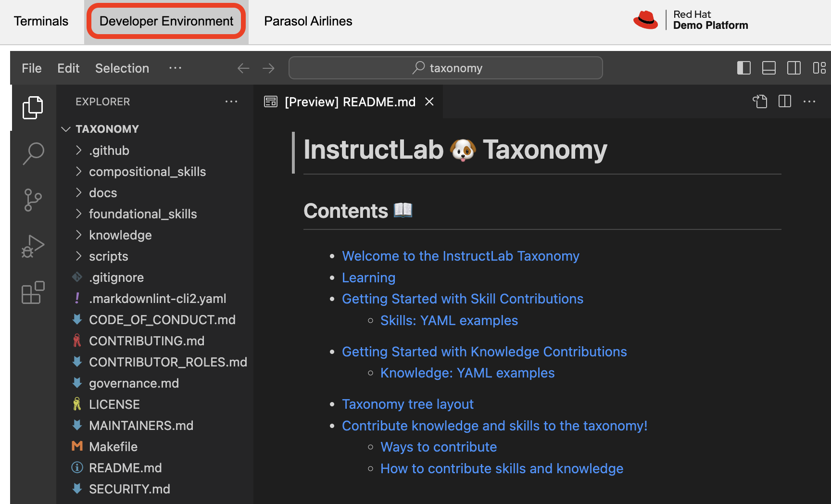Open the Edit menu

click(68, 68)
